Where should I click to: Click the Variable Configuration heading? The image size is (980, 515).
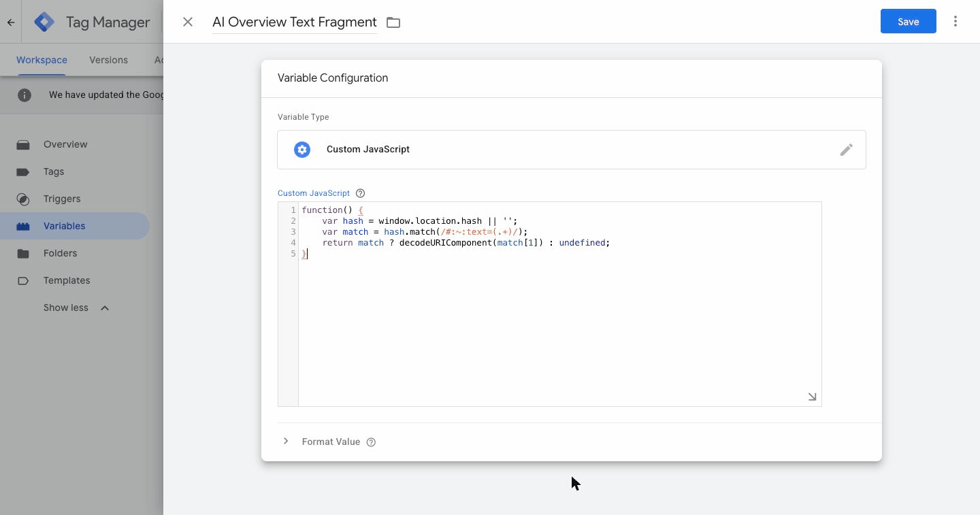coord(333,78)
